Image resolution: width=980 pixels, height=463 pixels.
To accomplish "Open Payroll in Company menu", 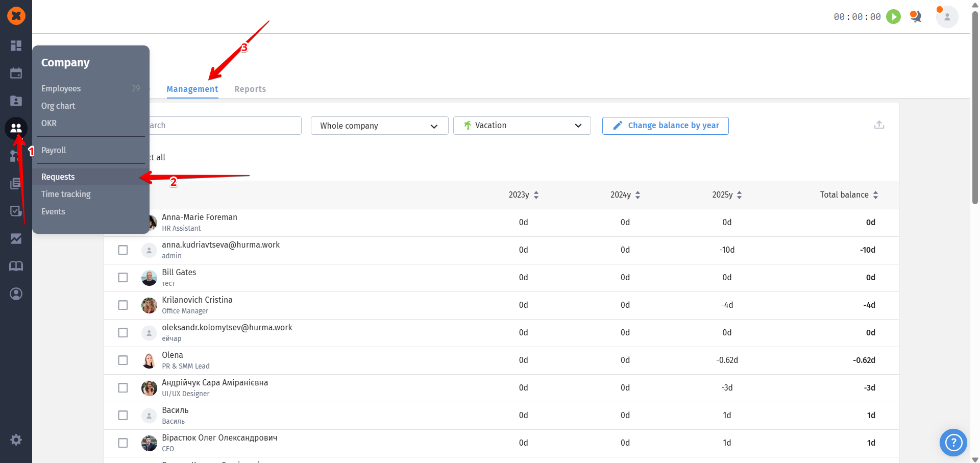I will pyautogui.click(x=54, y=150).
